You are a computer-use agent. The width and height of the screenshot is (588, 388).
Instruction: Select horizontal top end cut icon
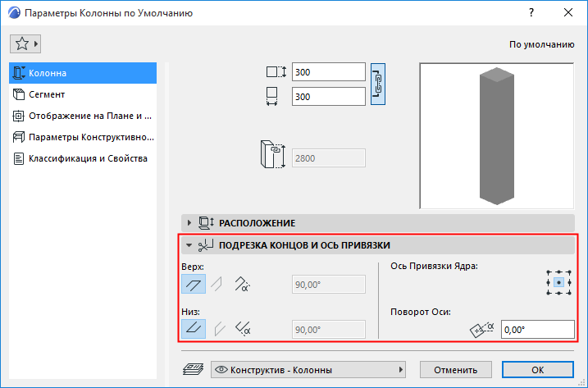(194, 284)
